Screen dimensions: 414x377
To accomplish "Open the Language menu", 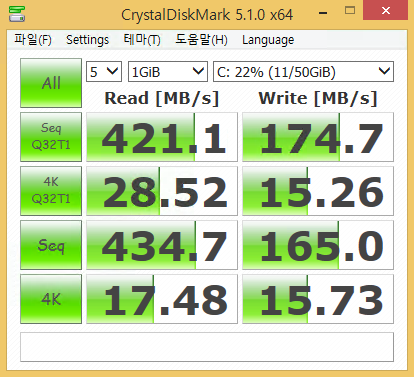I will [268, 40].
